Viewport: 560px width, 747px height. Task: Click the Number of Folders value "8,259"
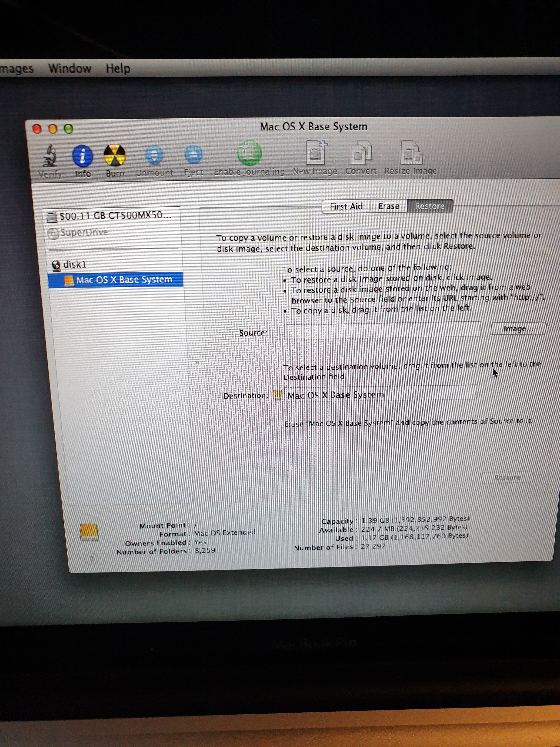click(x=205, y=550)
